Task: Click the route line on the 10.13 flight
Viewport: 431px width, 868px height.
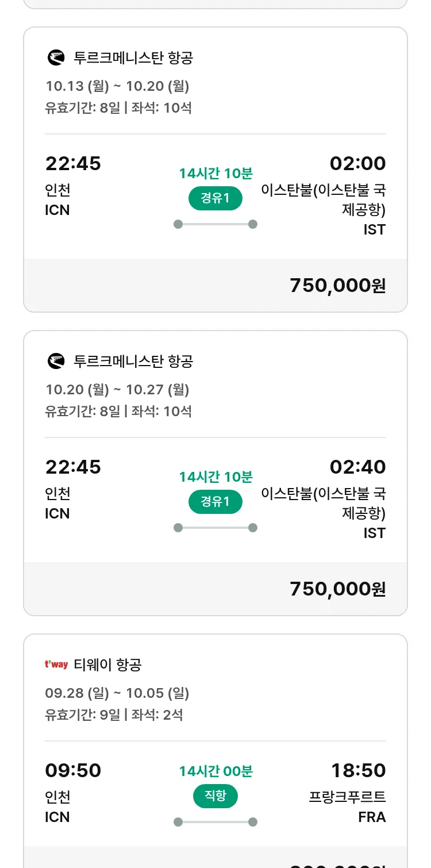Action: [215, 224]
